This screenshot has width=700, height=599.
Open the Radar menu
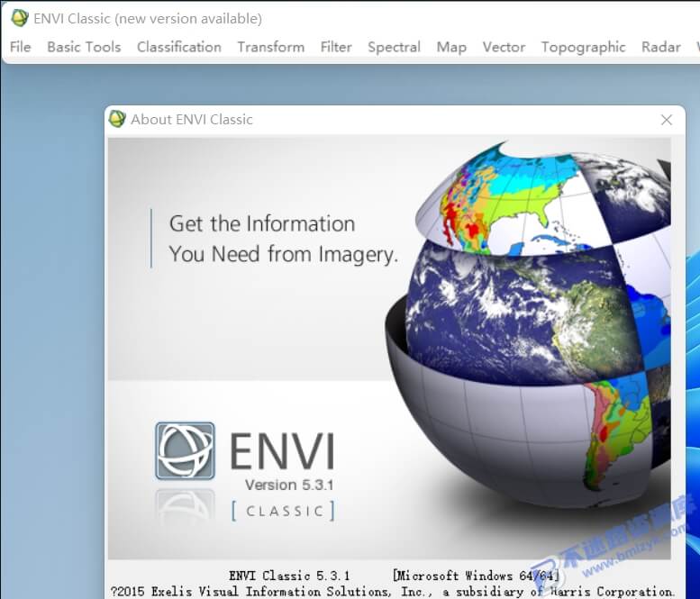[x=660, y=47]
